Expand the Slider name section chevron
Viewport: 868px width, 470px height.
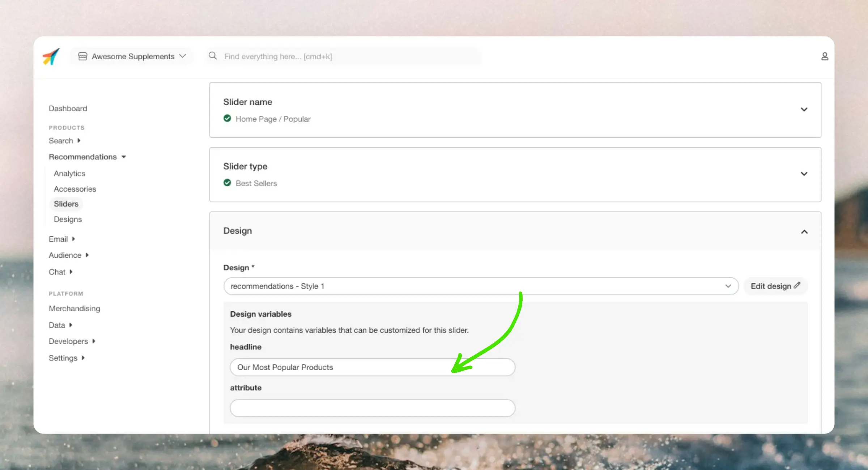click(804, 110)
